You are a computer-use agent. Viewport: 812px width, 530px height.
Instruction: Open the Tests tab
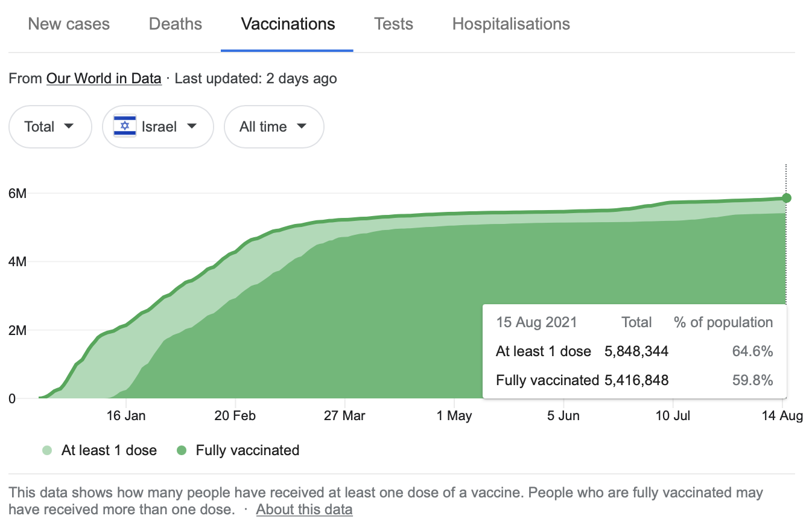pyautogui.click(x=393, y=24)
